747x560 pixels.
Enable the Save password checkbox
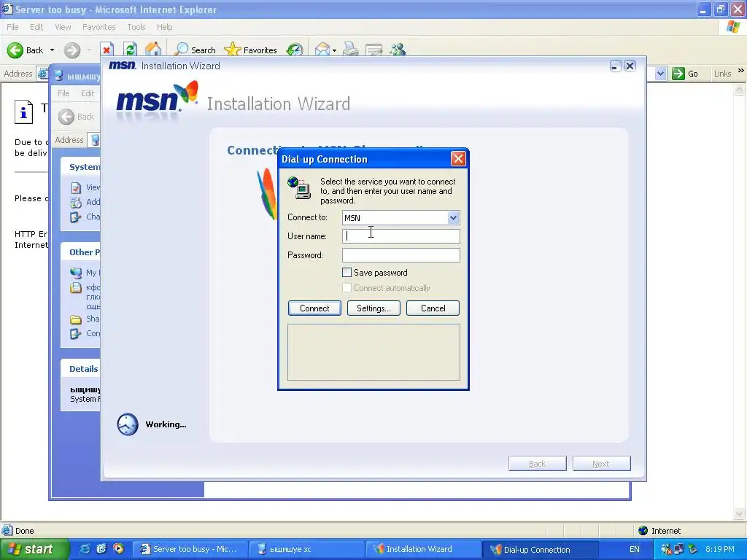(347, 273)
